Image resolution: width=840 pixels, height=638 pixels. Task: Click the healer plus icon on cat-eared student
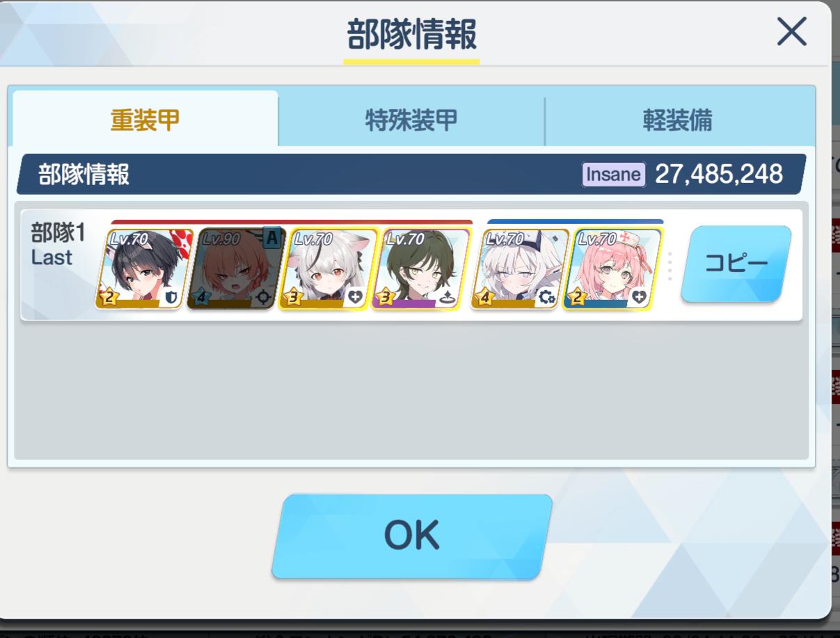coord(355,298)
